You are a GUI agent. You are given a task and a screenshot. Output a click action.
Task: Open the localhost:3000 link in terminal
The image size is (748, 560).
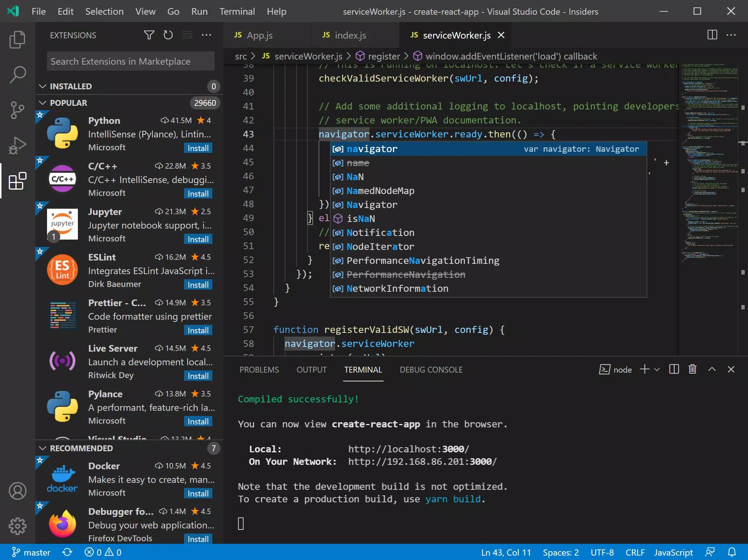point(409,449)
